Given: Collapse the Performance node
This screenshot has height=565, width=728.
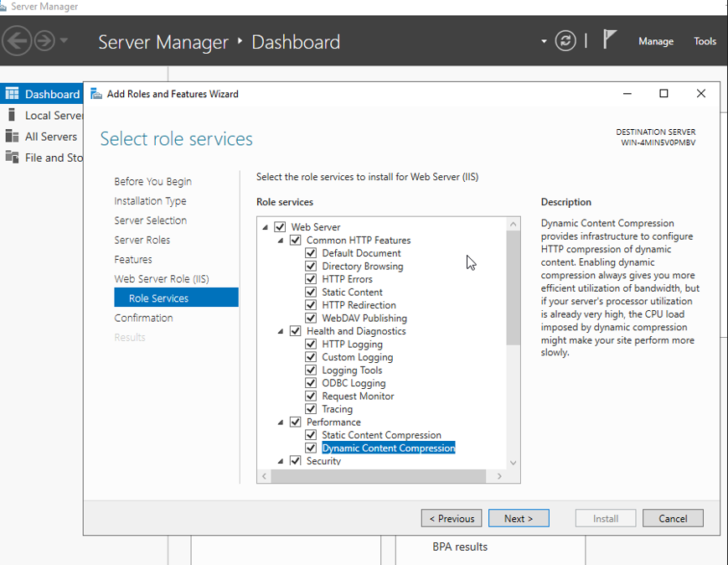Looking at the screenshot, I should [281, 422].
